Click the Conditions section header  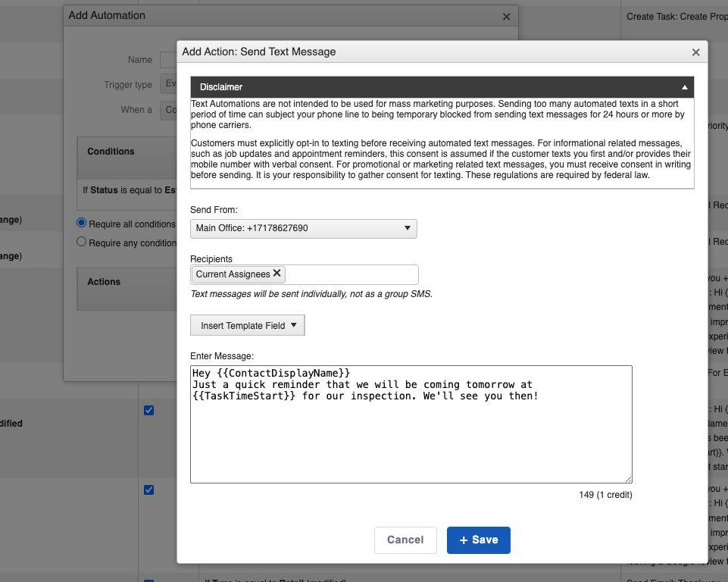click(x=127, y=158)
